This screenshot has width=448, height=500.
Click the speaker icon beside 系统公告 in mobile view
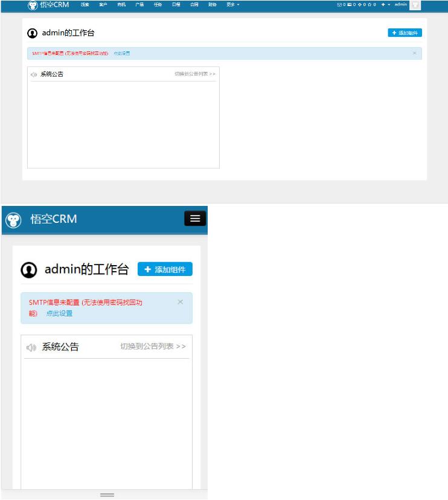click(31, 347)
